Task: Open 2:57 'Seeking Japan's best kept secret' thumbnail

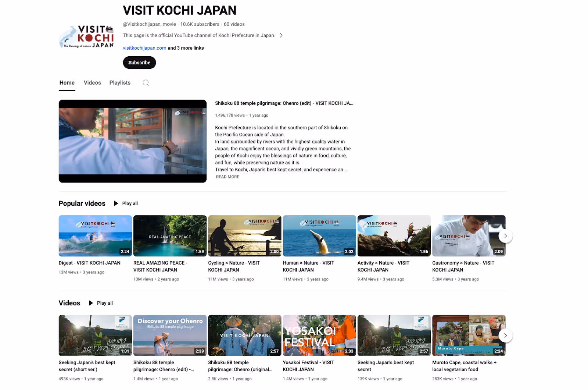Action: click(x=394, y=335)
